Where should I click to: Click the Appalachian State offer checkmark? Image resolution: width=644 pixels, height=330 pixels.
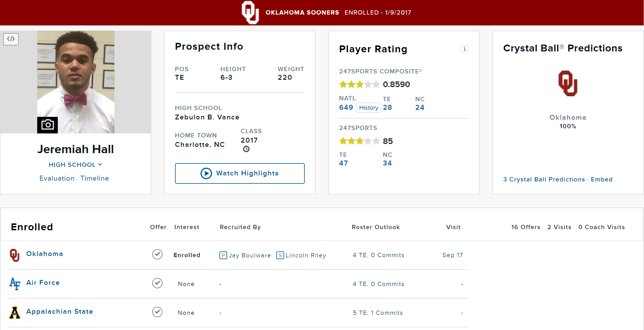pos(157,312)
